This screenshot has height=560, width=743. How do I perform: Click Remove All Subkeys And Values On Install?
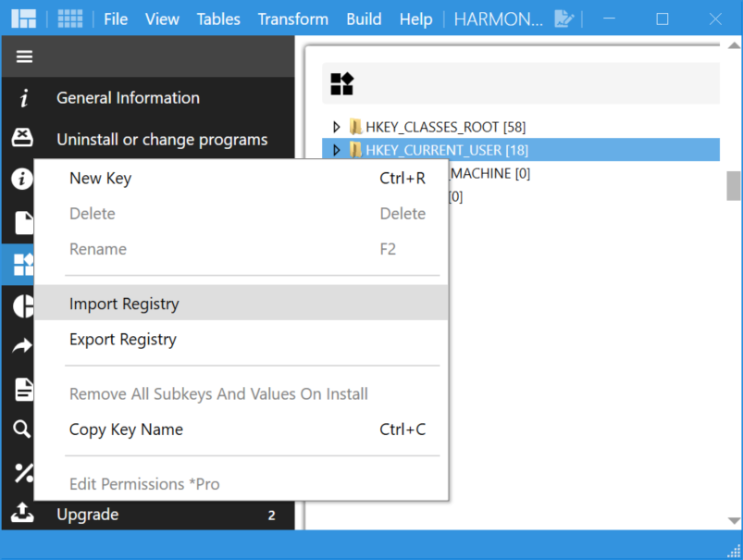(241, 393)
